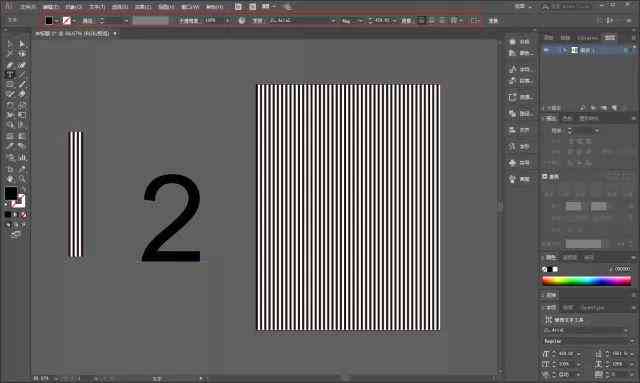Expand the layer disclosure triangle
The image size is (640, 383).
coord(565,50)
